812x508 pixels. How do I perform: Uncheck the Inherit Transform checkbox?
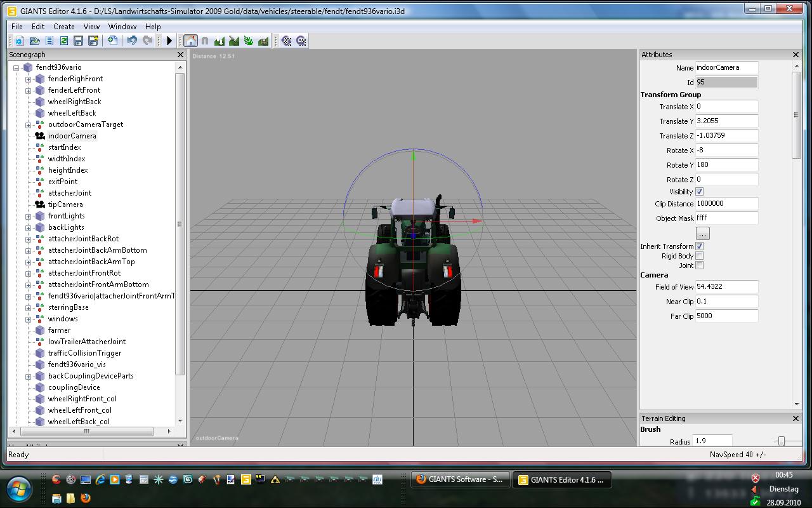(x=699, y=246)
